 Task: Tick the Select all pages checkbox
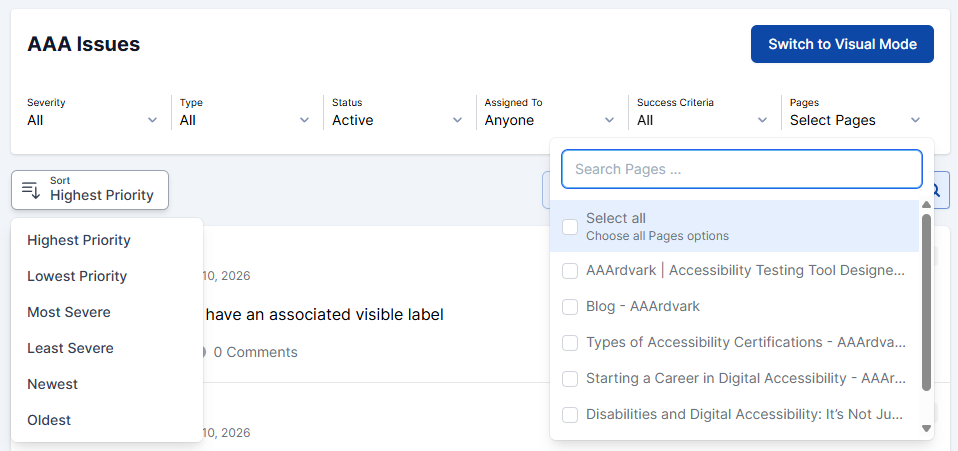(x=570, y=227)
